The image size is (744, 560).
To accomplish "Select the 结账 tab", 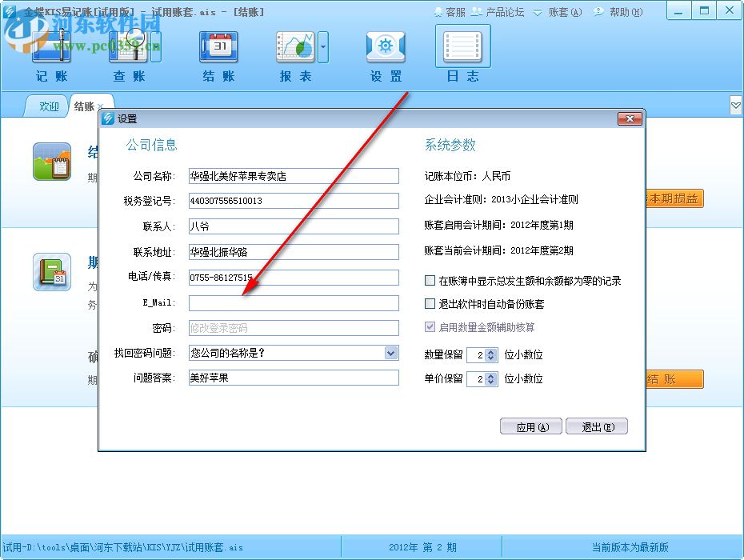I will click(x=84, y=105).
